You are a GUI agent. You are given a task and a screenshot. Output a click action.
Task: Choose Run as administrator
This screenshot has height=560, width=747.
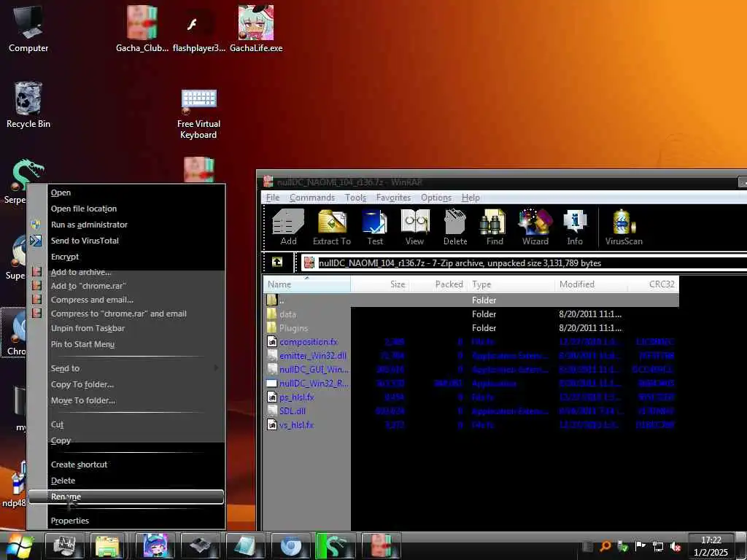click(x=125, y=225)
